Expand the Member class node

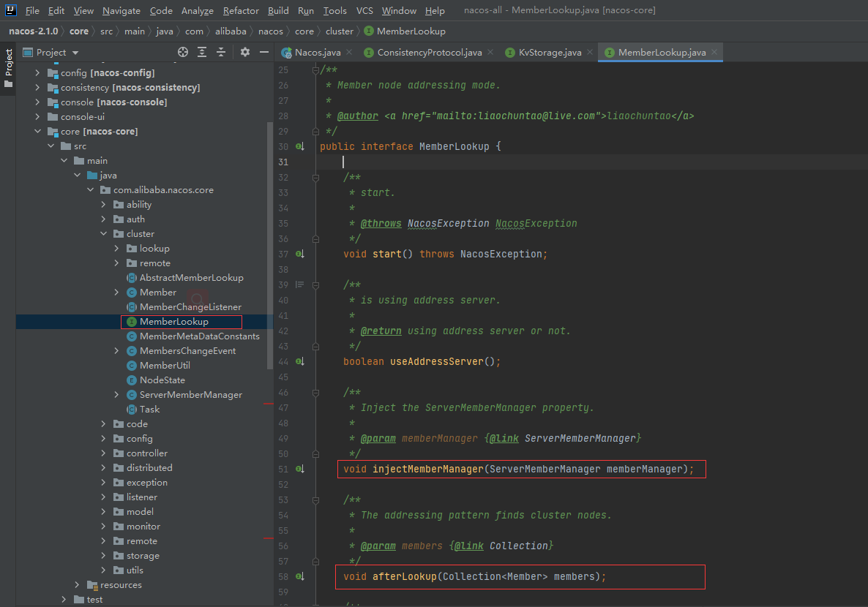point(116,292)
